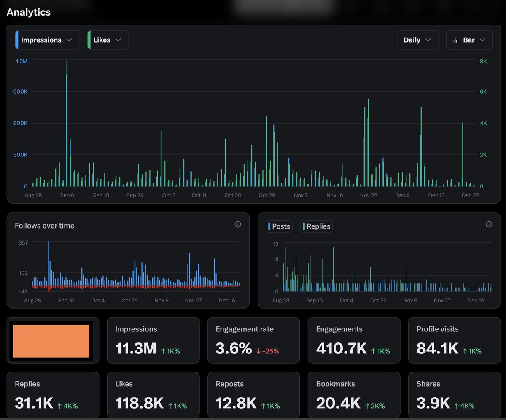Select the Shares stat card
This screenshot has width=506, height=420.
coord(454,395)
